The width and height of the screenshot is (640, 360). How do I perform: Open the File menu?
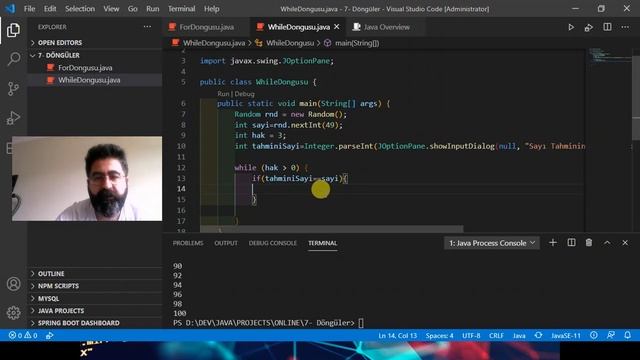pyautogui.click(x=29, y=9)
